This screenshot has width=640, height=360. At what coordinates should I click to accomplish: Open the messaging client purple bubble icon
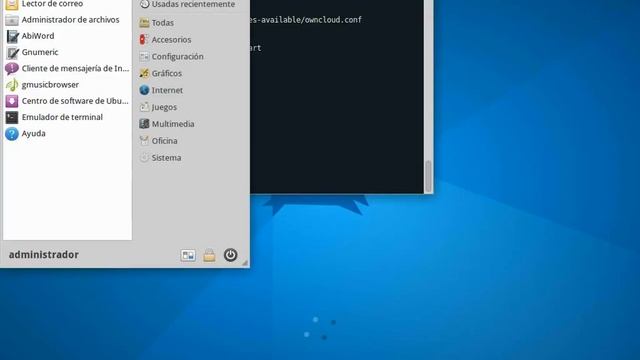(12, 69)
